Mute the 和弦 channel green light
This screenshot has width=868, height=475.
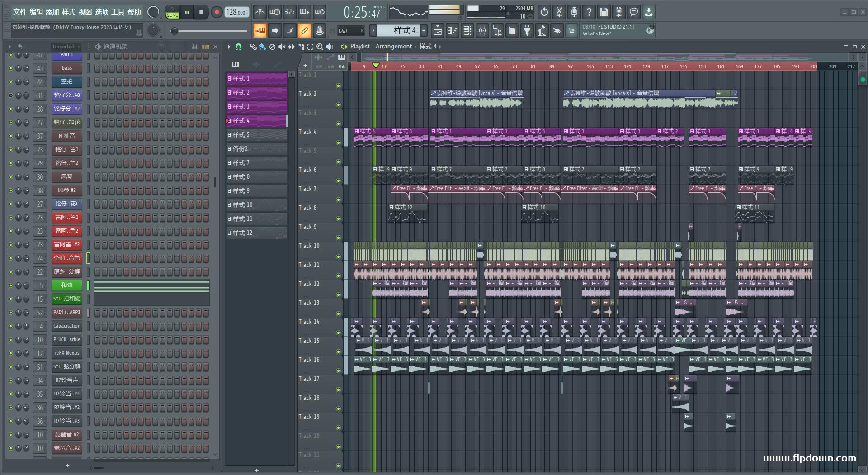point(11,285)
